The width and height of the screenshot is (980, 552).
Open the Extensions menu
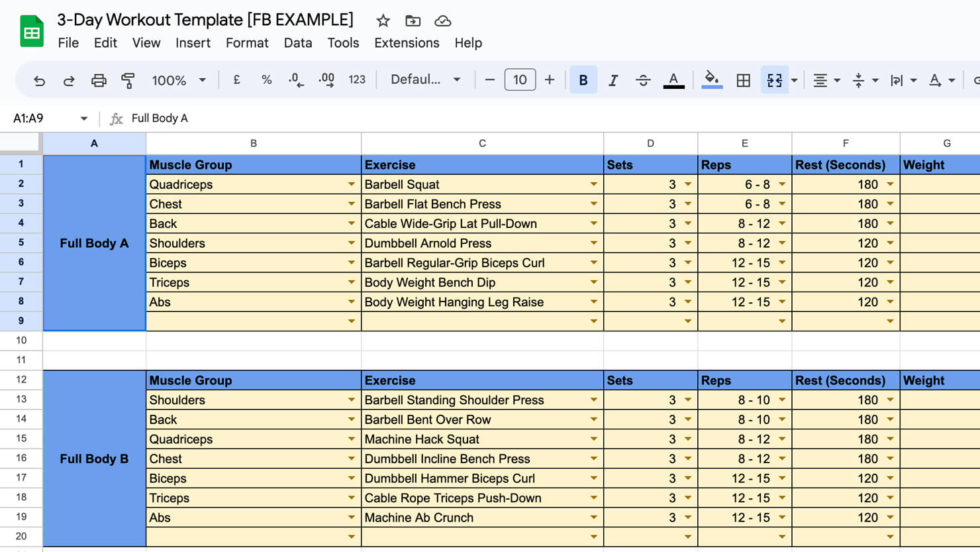[407, 43]
